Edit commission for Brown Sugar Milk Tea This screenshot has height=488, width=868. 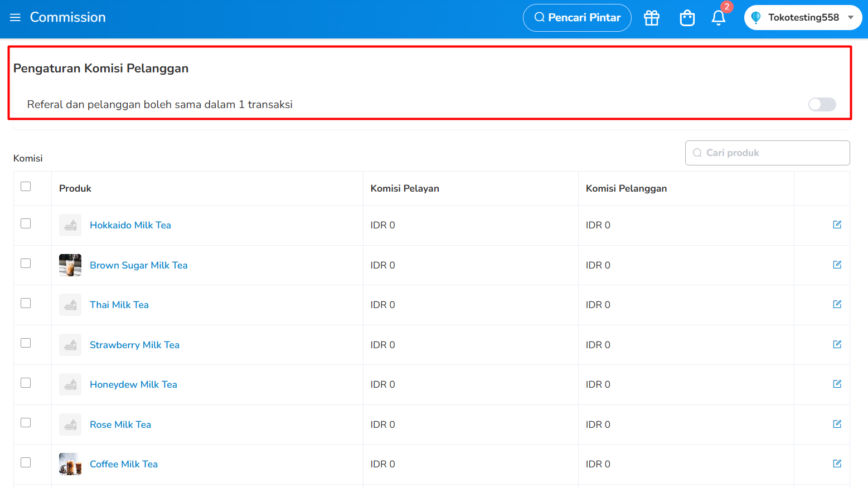click(837, 265)
